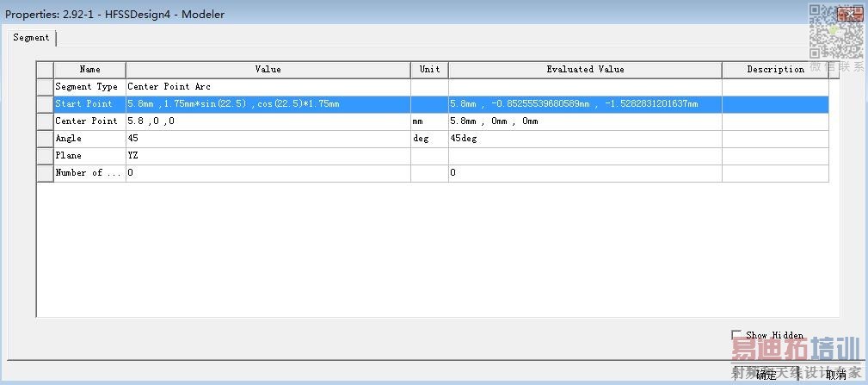This screenshot has width=868, height=385.
Task: Click the Unit column header
Action: 429,69
